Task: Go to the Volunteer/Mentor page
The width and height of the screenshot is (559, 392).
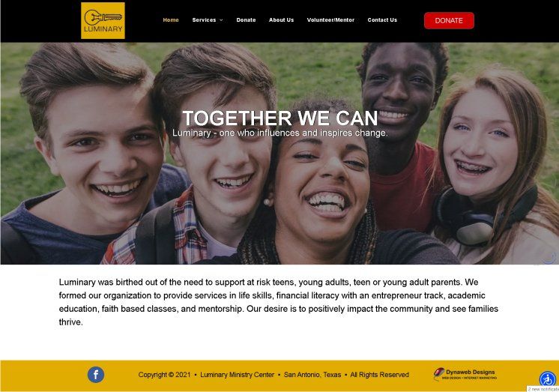Action: tap(330, 20)
